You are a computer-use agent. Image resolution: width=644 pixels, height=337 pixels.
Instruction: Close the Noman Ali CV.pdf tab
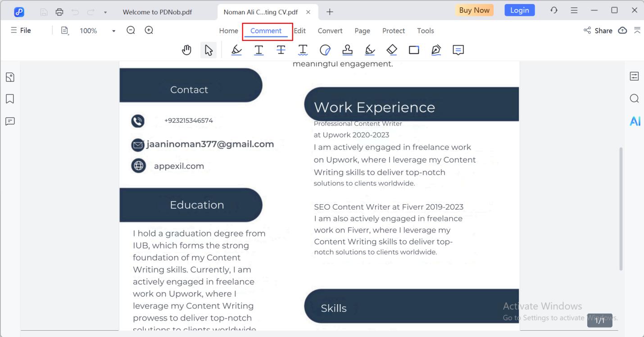[308, 12]
